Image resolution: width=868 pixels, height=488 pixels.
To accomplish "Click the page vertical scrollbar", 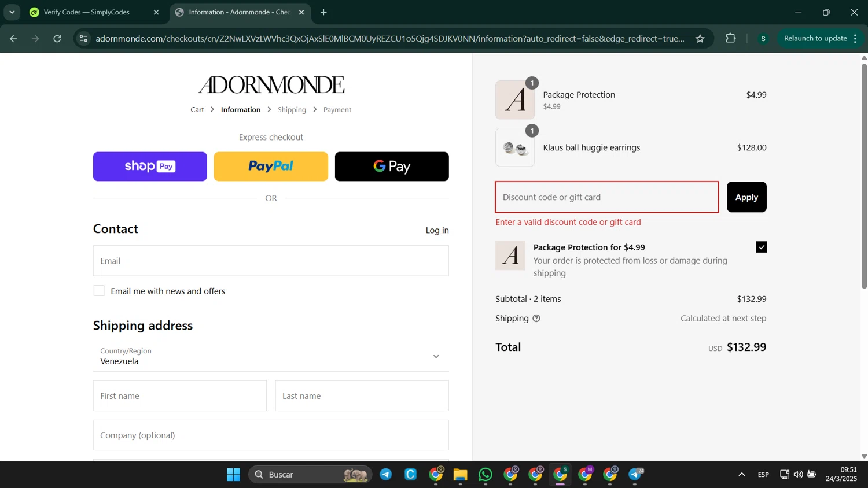I will pyautogui.click(x=864, y=176).
